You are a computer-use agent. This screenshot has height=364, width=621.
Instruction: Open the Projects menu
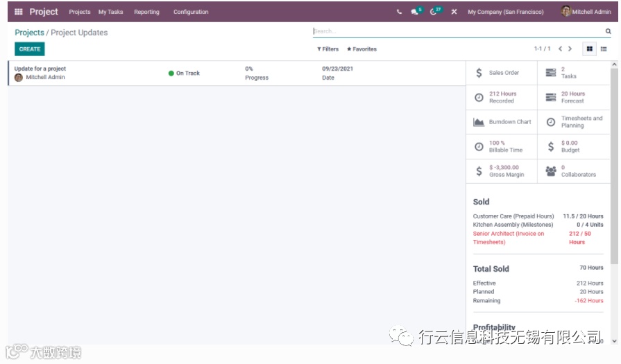tap(80, 12)
